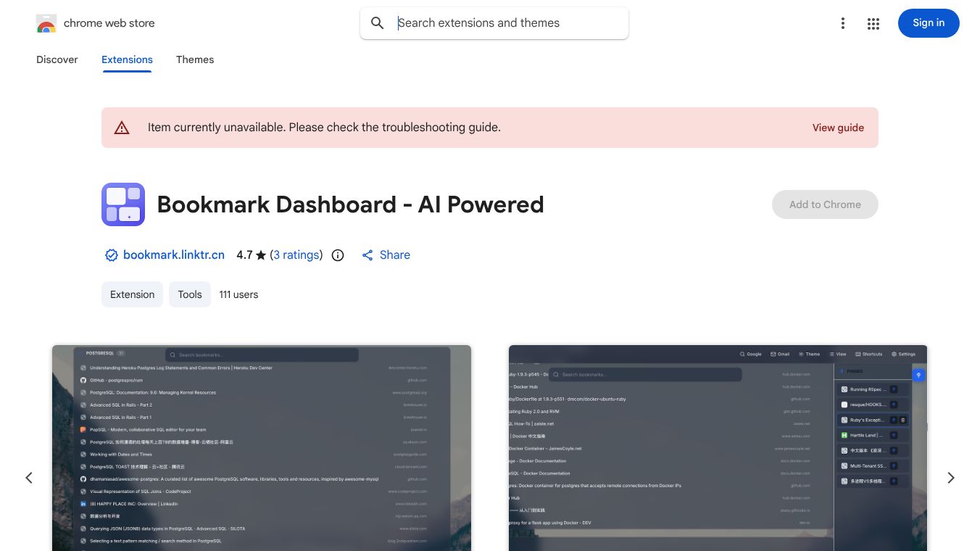This screenshot has width=980, height=551.
Task: Go to previous screenshot with left arrow
Action: [x=29, y=478]
